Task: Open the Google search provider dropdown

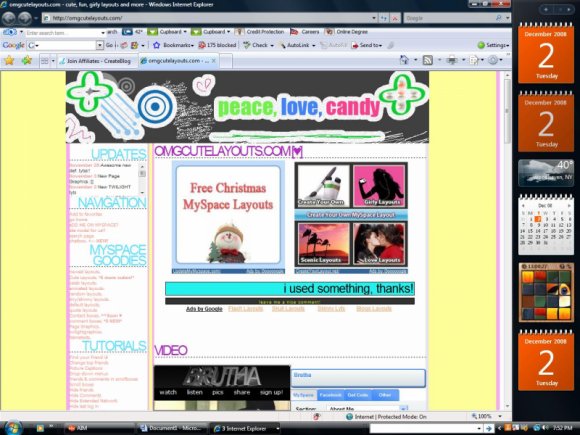Action: pyautogui.click(x=507, y=18)
